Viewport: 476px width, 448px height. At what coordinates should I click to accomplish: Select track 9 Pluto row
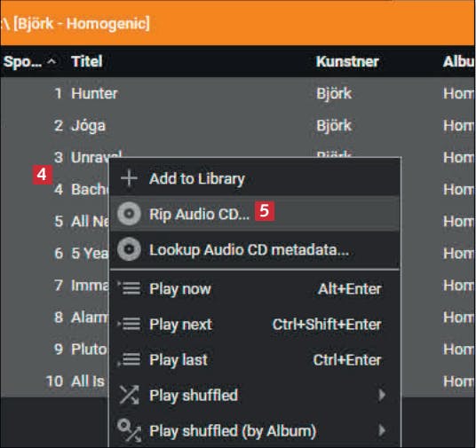[55, 350]
